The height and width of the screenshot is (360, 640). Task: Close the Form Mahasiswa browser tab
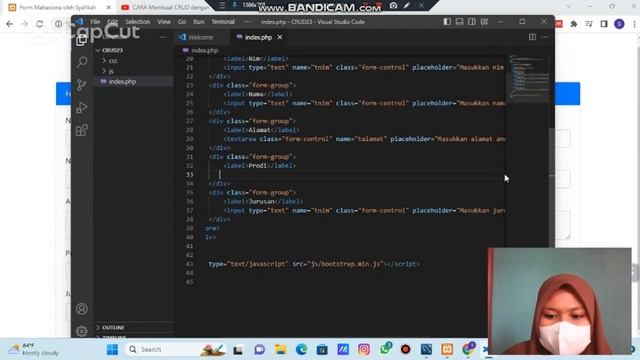(109, 7)
